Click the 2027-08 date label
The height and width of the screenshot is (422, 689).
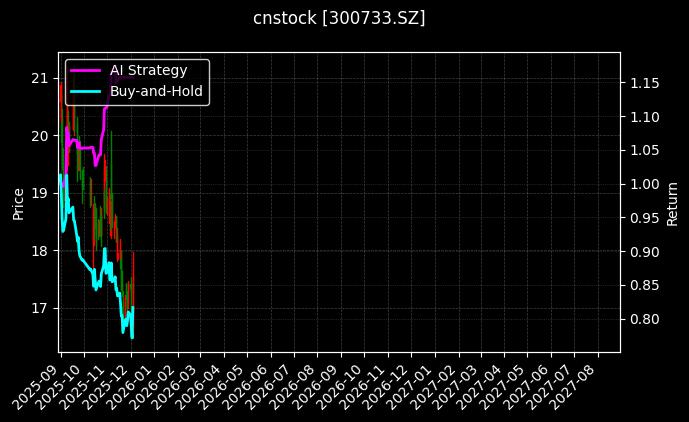click(x=572, y=388)
